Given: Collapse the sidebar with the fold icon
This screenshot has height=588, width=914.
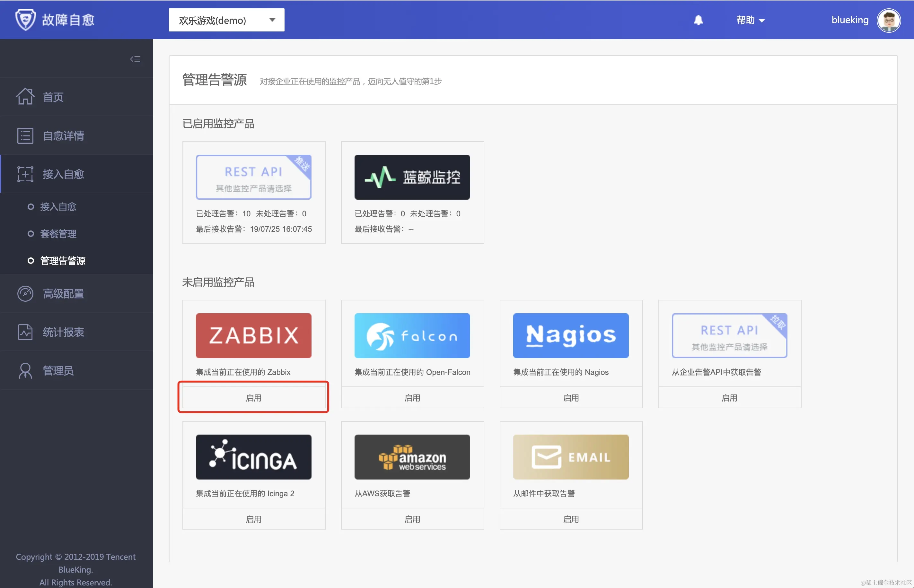Looking at the screenshot, I should (x=135, y=59).
